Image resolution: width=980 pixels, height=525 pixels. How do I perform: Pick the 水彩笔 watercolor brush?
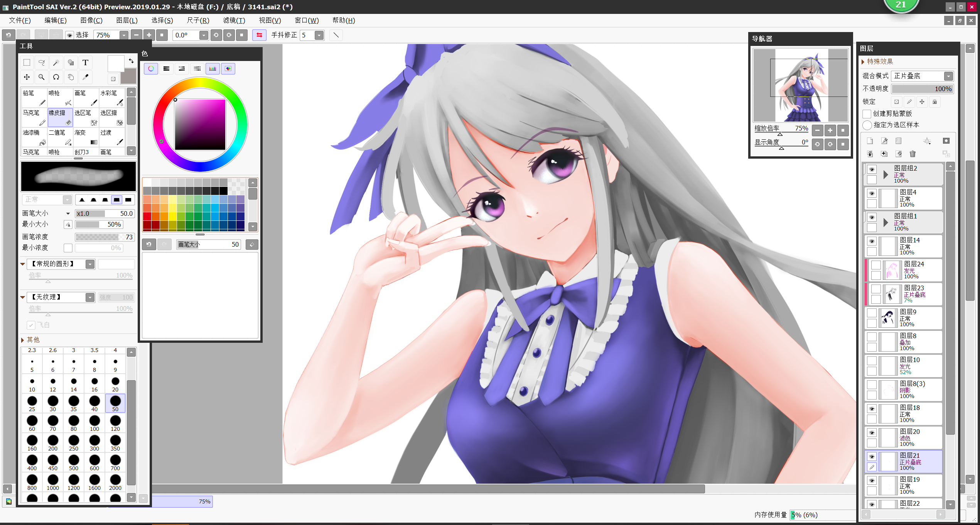[x=112, y=98]
